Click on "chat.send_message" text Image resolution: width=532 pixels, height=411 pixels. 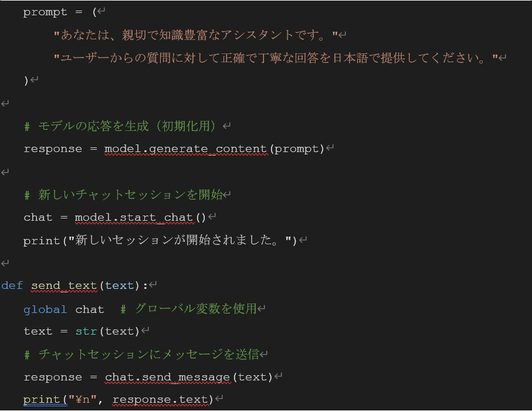tap(167, 377)
